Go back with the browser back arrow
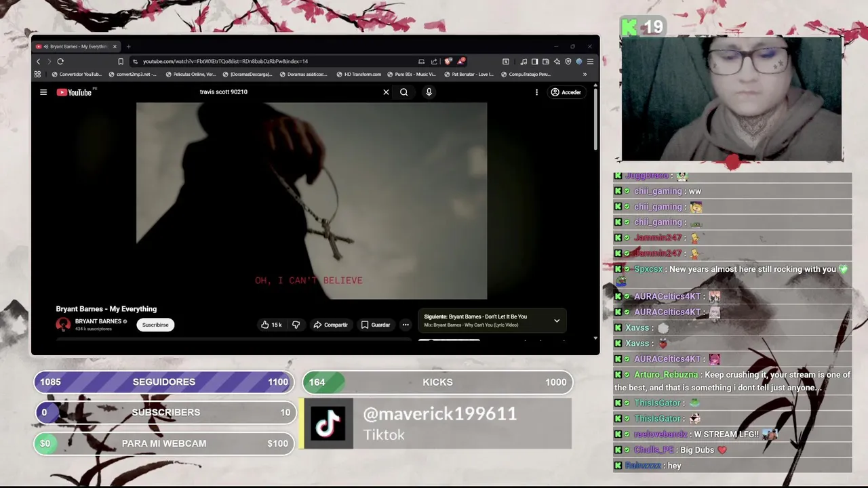This screenshot has width=868, height=488. click(38, 61)
